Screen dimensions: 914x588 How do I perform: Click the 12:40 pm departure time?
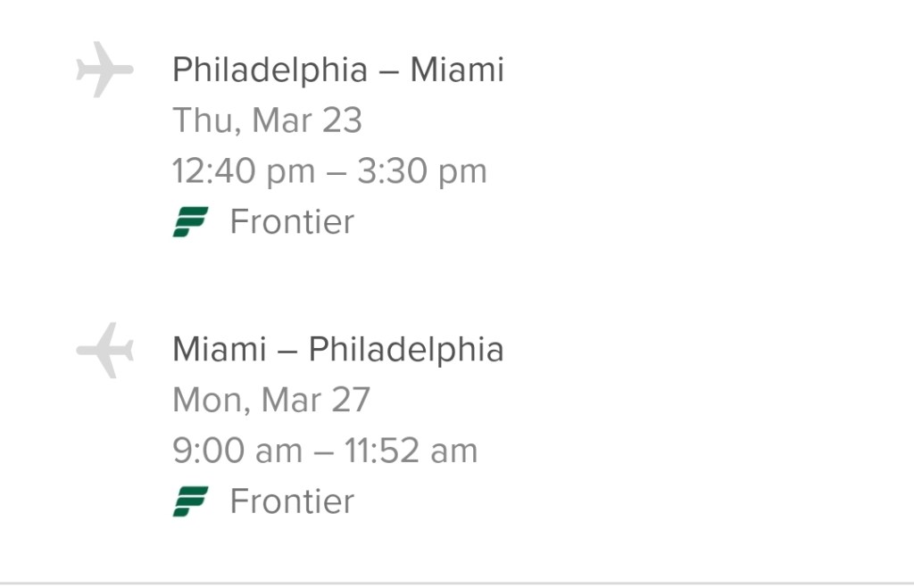point(243,170)
